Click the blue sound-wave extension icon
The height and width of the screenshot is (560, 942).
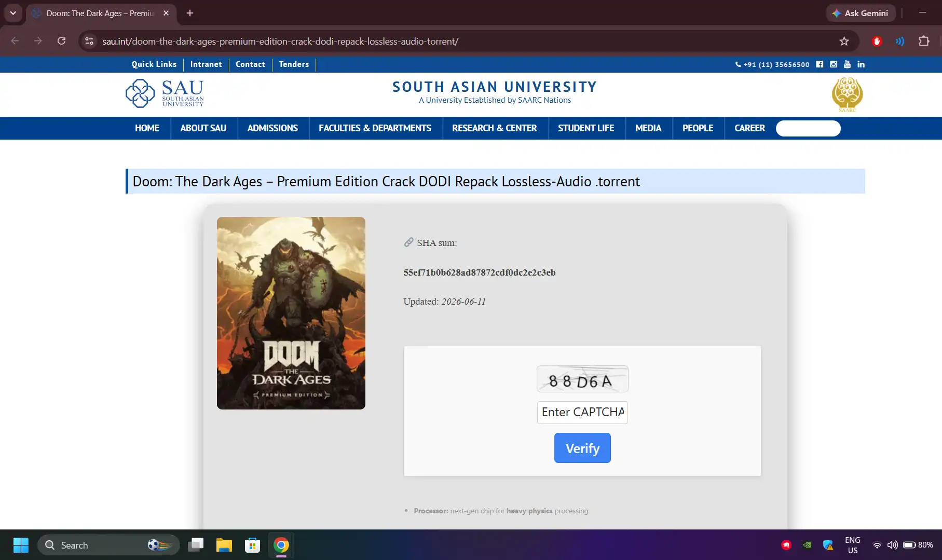[900, 41]
